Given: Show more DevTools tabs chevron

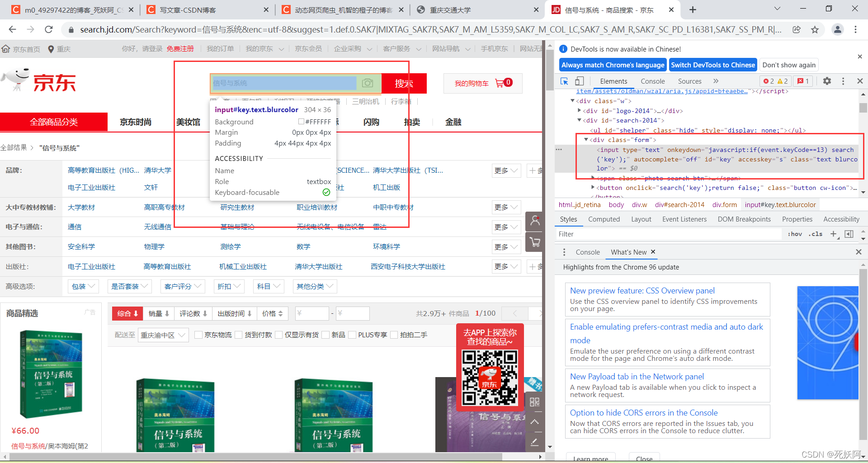Looking at the screenshot, I should [716, 81].
